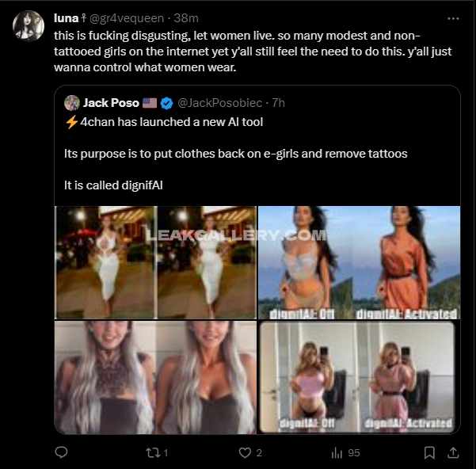This screenshot has height=469, width=476.
Task: Click Jack Poso's small avatar
Action: [x=72, y=103]
